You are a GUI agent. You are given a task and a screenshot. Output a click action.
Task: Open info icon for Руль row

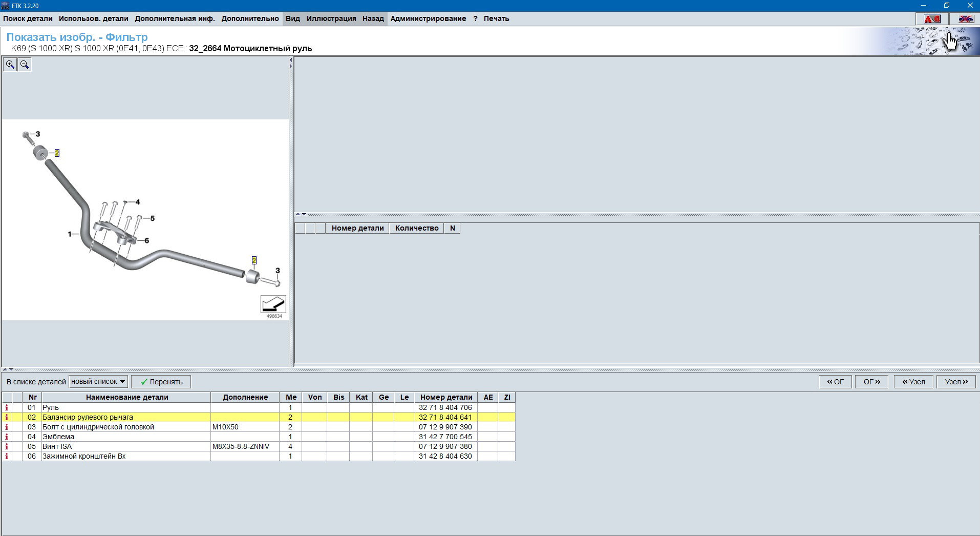[7, 407]
